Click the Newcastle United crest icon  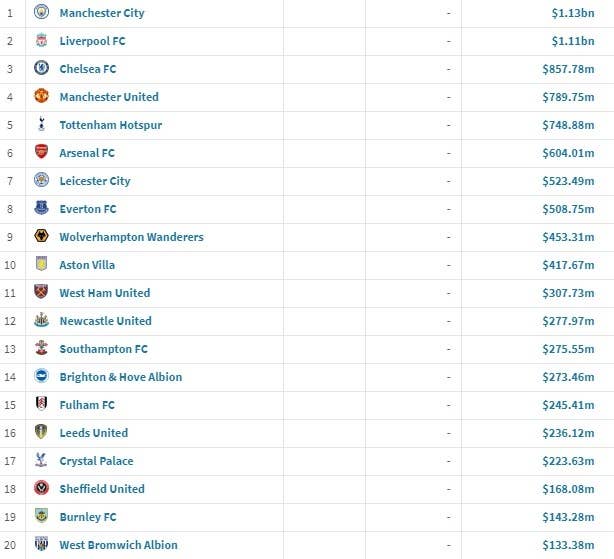[41, 320]
